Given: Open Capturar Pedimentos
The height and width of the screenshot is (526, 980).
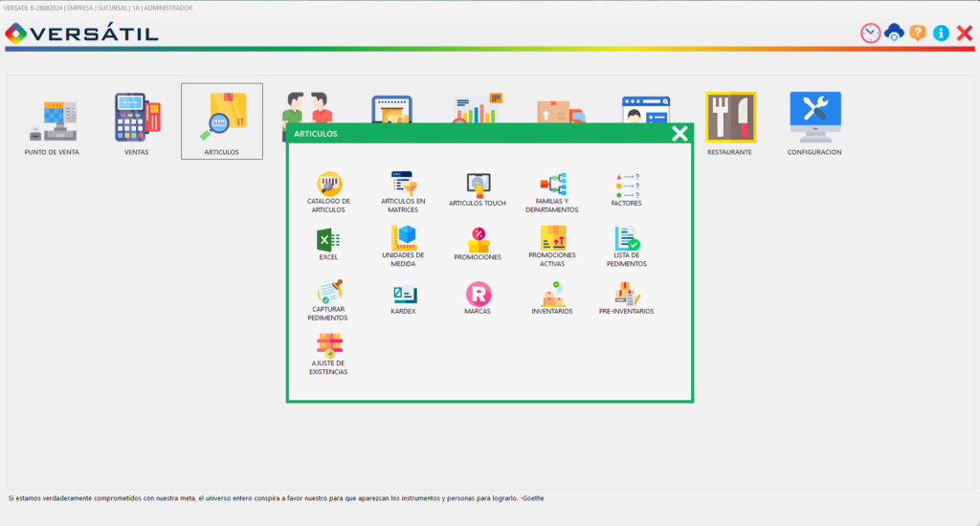Looking at the screenshot, I should [328, 300].
